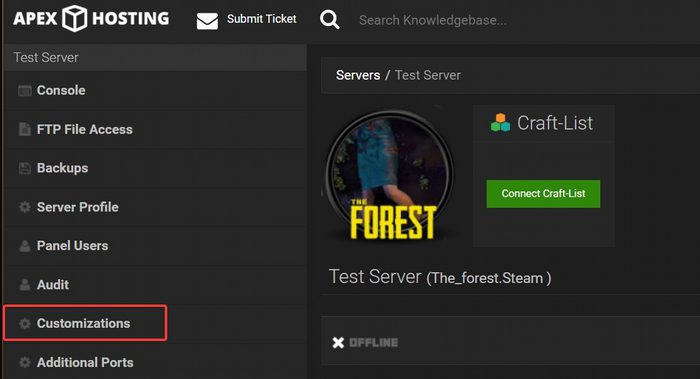Open the Server Profile page
The image size is (700, 379).
78,207
